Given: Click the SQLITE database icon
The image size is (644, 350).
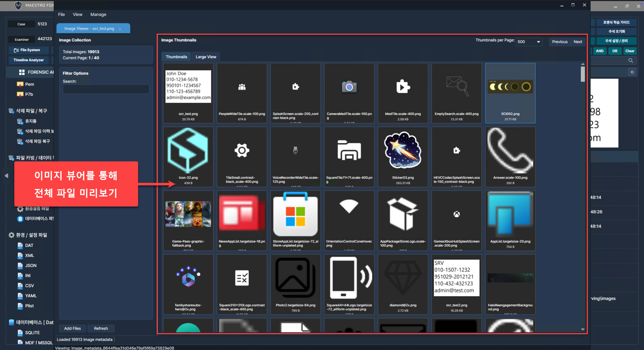Looking at the screenshot, I should pyautogui.click(x=20, y=333).
